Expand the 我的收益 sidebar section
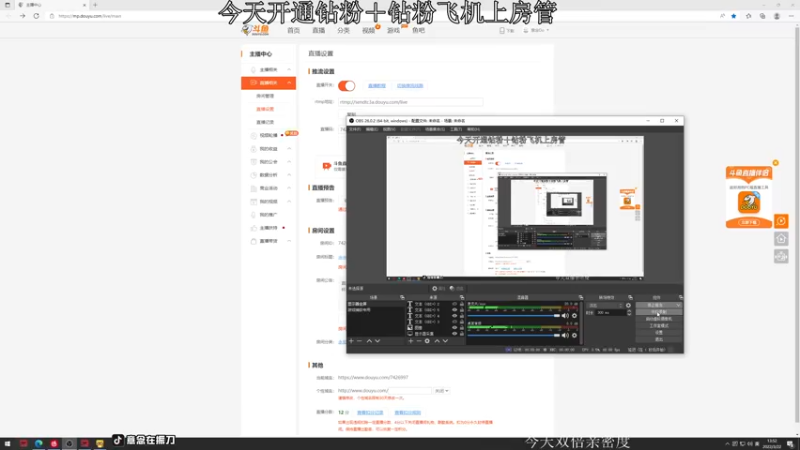The height and width of the screenshot is (450, 800). pyautogui.click(x=289, y=148)
